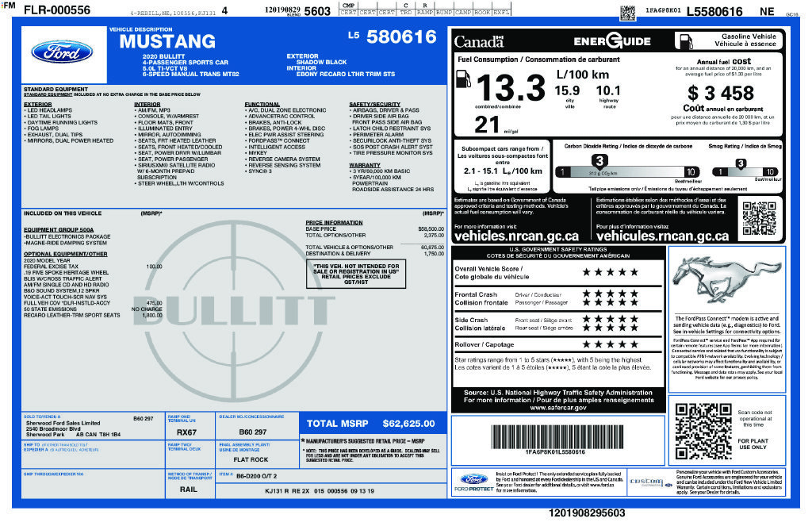Click the DESTINATION & DELIVERY 1,750.00 line
The height and width of the screenshot is (526, 812).
(x=374, y=253)
